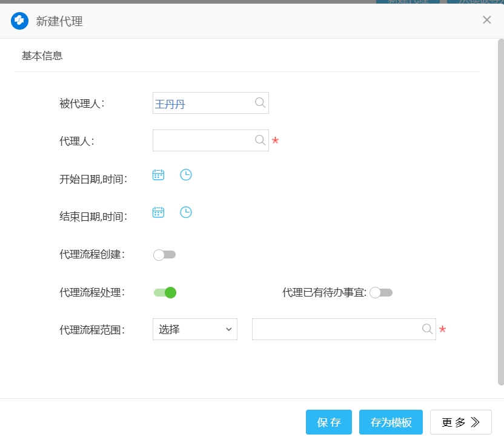The image size is (504, 443).
Task: Close the 新建代理 dialog
Action: click(x=486, y=20)
